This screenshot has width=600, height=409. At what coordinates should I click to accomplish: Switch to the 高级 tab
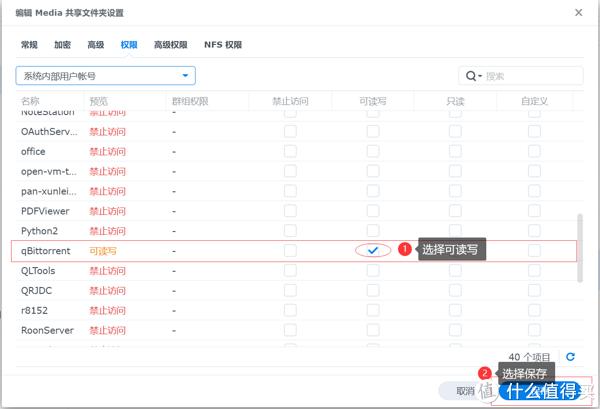tap(96, 45)
